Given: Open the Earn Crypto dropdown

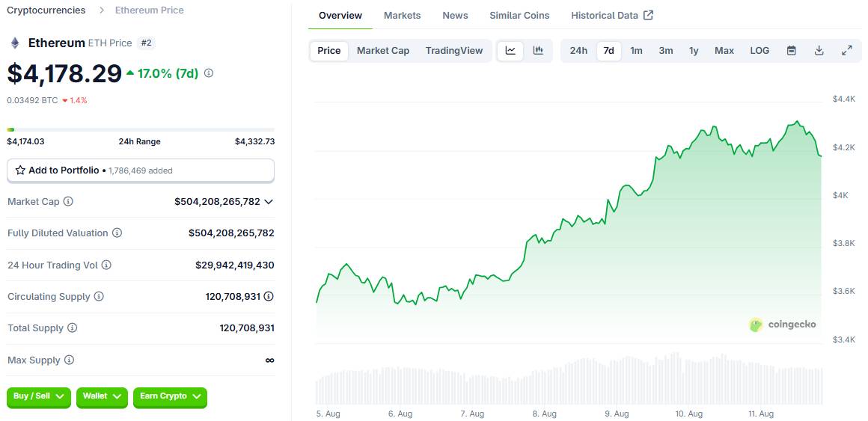Looking at the screenshot, I should 170,396.
